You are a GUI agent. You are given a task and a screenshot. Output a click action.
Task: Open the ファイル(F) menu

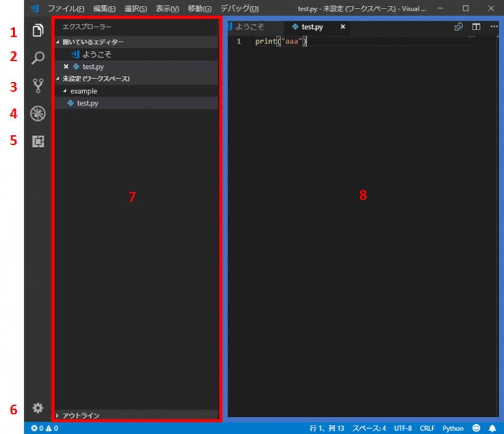point(66,9)
